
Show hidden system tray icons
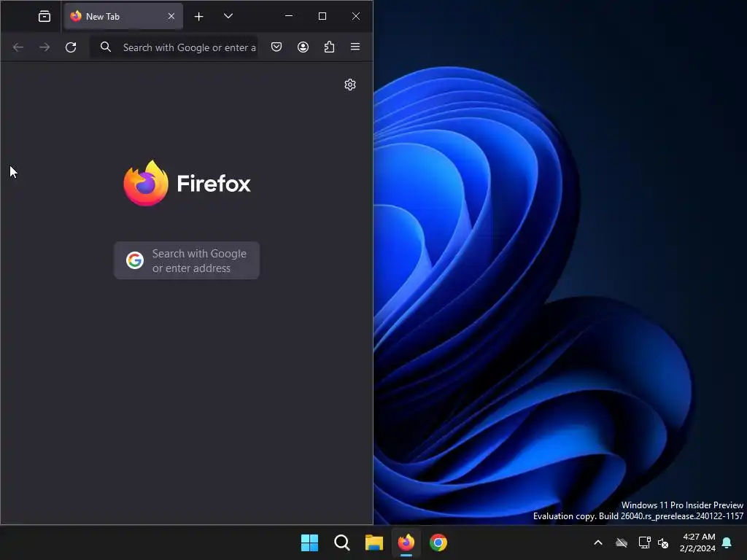coord(598,542)
